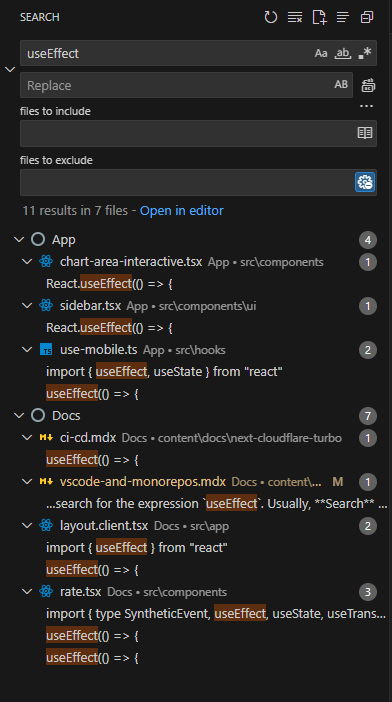Collapse vscode-and-monorepos.mdx results

27,482
